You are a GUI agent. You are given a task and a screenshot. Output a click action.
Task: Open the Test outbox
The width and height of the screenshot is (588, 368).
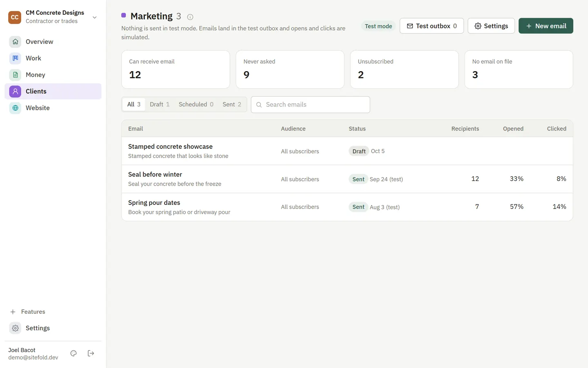coord(432,26)
